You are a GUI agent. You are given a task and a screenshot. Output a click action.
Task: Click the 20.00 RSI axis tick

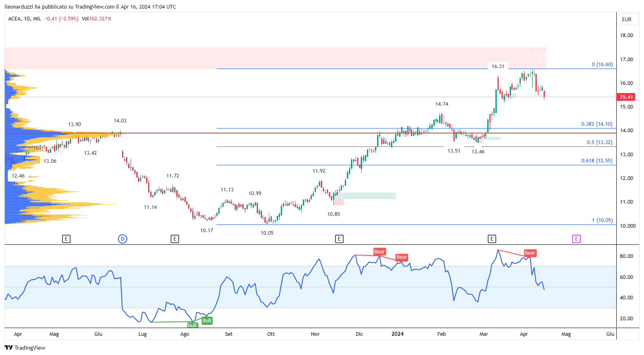[x=626, y=319]
